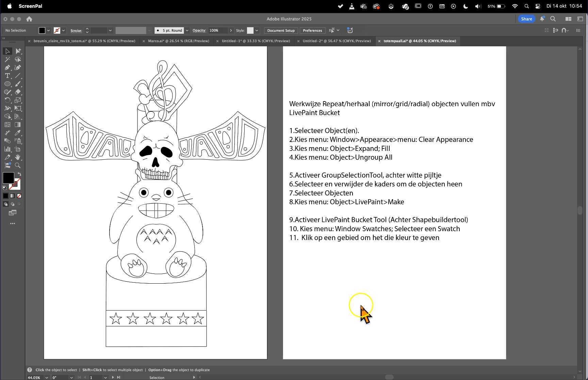The height and width of the screenshot is (380, 588).
Task: Select the totempaall.ai document tab
Action: [x=420, y=41]
